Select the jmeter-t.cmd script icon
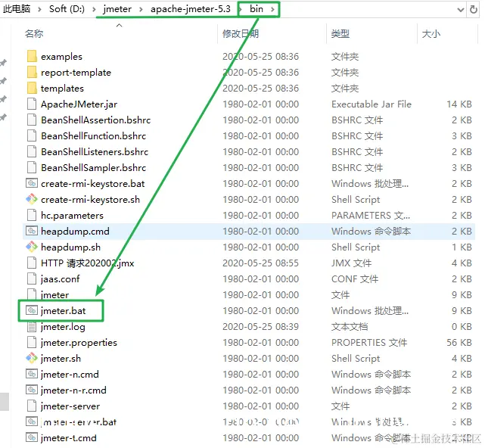The image size is (485, 448). coord(32,437)
